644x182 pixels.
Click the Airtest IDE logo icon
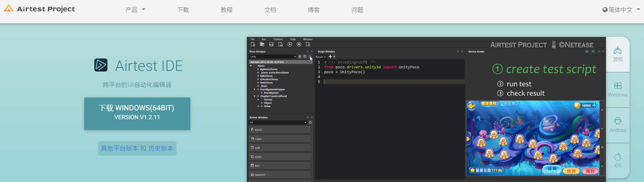point(101,65)
